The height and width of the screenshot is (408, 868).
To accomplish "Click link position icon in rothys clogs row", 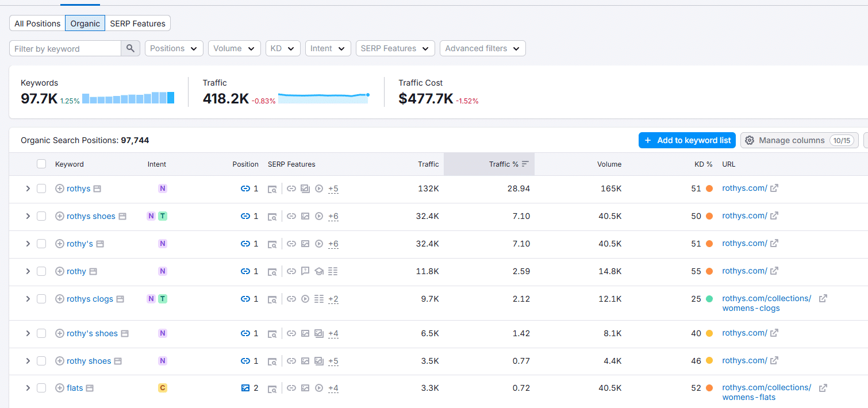I will coord(245,299).
